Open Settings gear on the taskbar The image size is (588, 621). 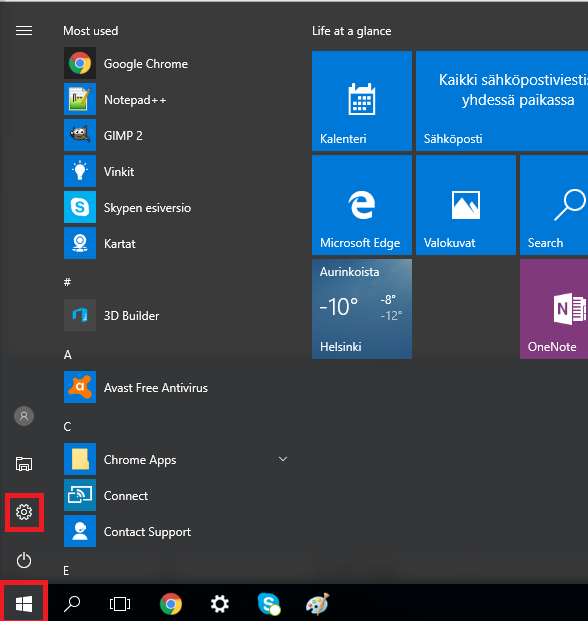point(220,604)
